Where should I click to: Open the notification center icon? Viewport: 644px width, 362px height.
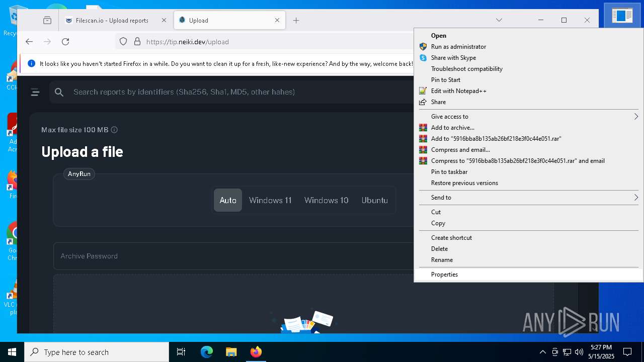coord(627,352)
